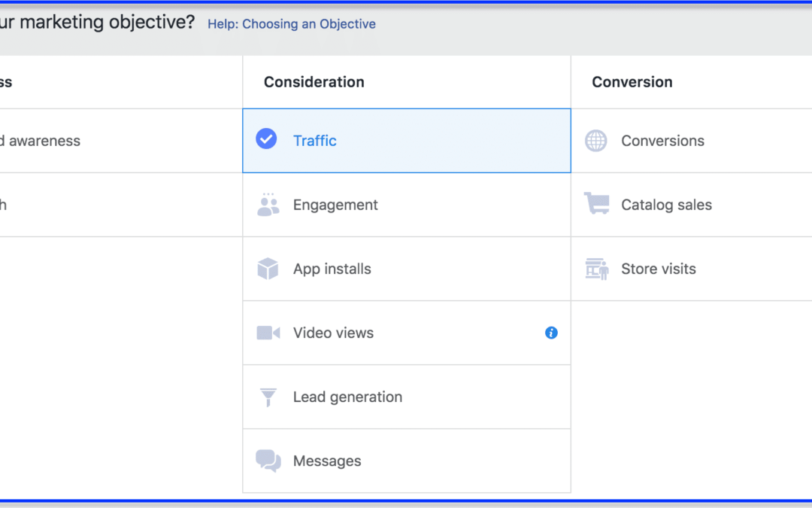Screen dimensions: 812x508
Task: Click the Traffic selected checkmark icon
Action: pos(266,139)
